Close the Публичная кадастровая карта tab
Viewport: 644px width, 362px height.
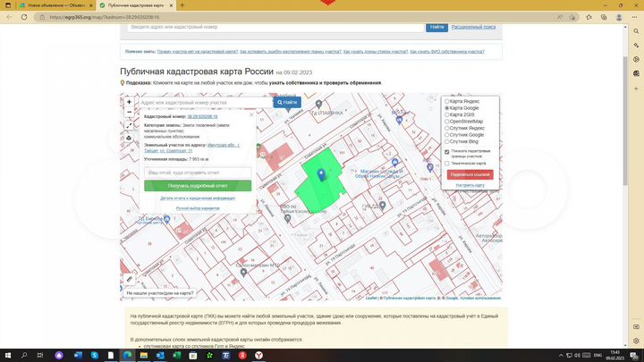click(x=171, y=5)
